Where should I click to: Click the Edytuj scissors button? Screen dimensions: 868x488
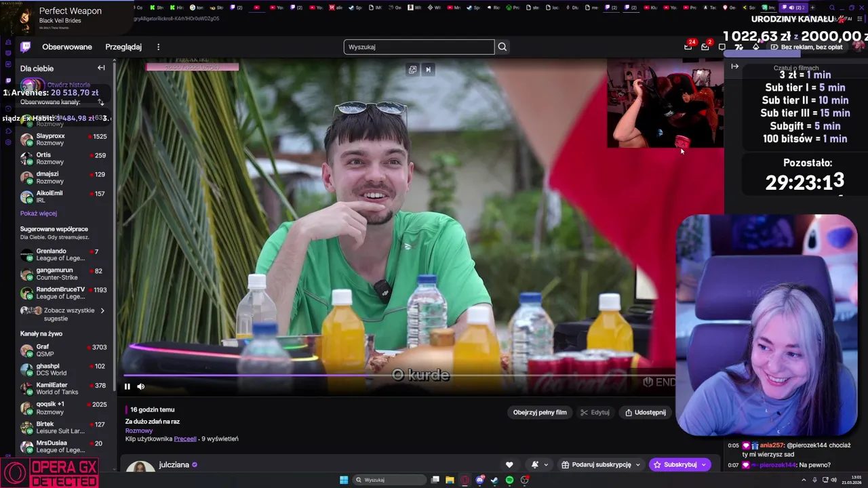595,412
